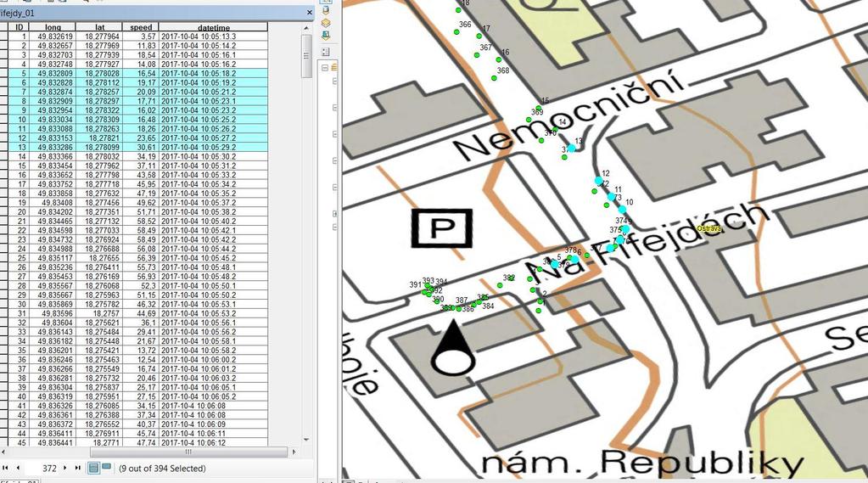Click speed value 12,54 in row 36

click(x=141, y=359)
